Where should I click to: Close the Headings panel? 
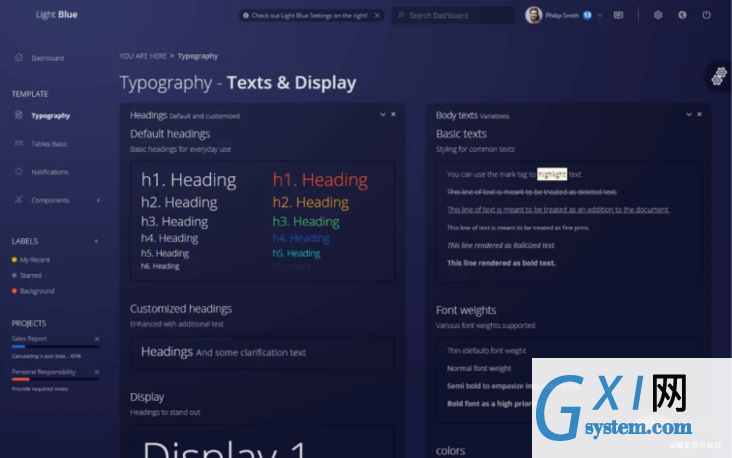394,114
